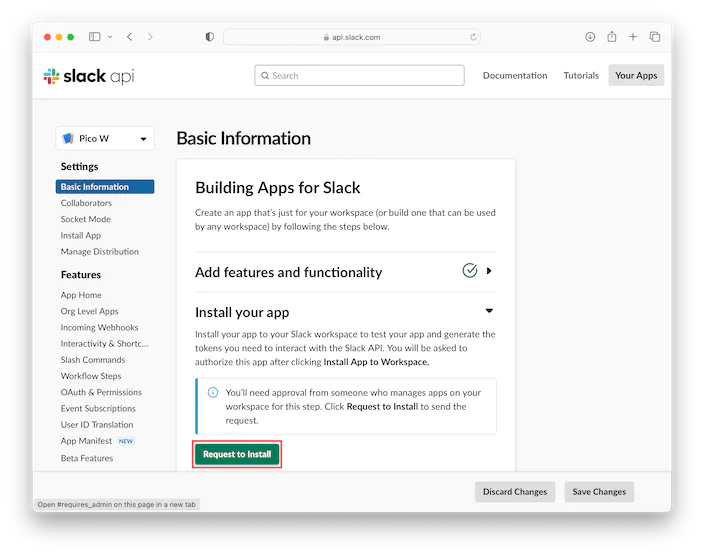Open a new tab with plus icon
Viewport: 704px width, 555px height.
(633, 37)
